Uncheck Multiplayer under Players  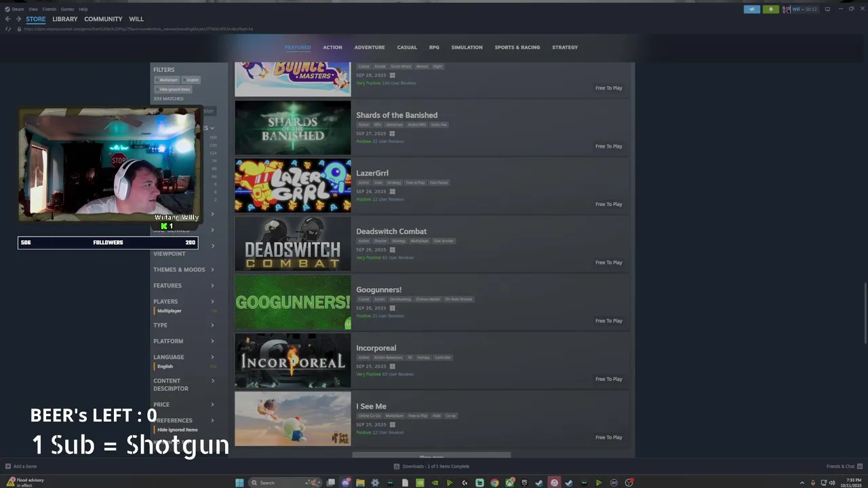point(169,311)
